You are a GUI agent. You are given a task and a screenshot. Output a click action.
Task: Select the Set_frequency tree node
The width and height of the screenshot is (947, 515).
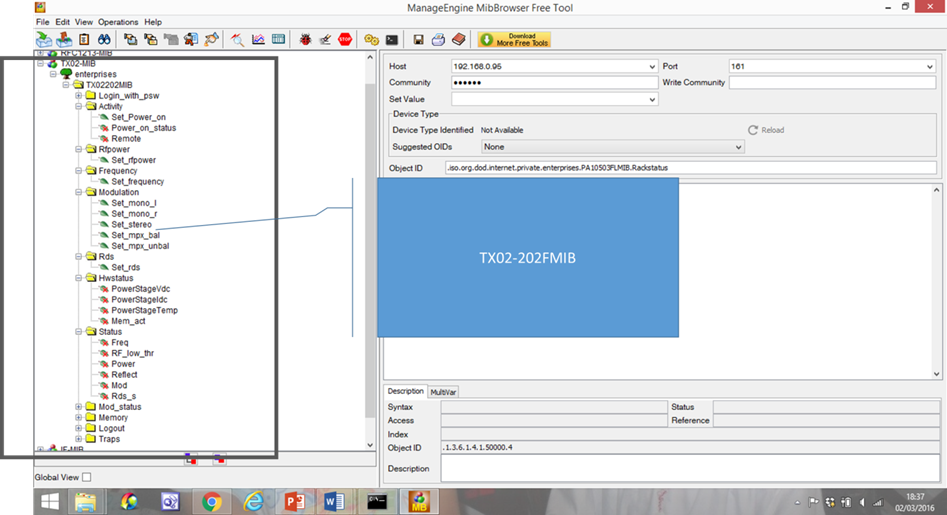tap(138, 182)
